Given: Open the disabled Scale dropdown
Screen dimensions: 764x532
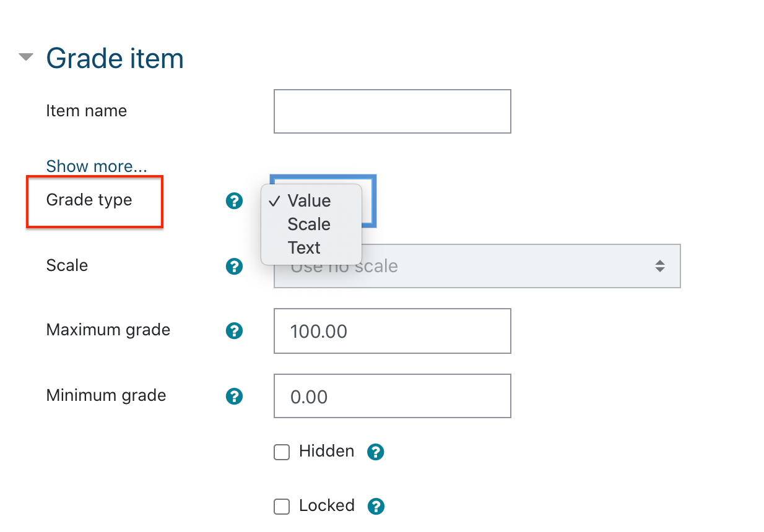Looking at the screenshot, I should [477, 266].
